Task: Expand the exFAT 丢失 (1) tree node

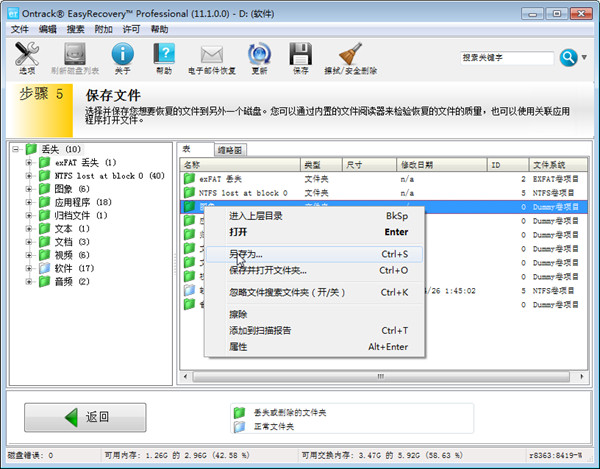Action: (x=28, y=163)
